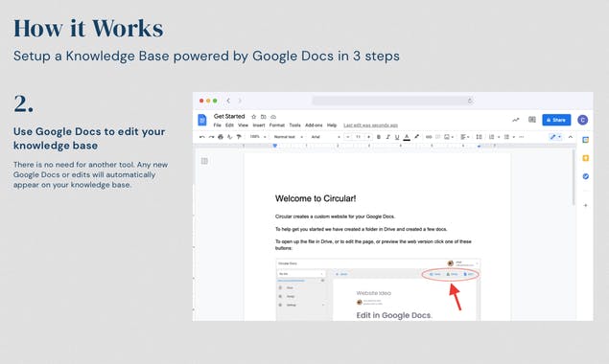Open the Normal text style dropdown

[x=289, y=137]
